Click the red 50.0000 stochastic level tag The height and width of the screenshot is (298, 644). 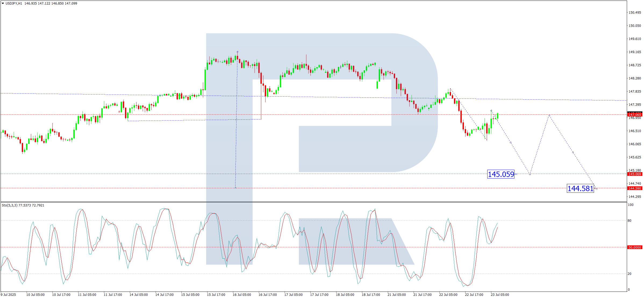[634, 248]
